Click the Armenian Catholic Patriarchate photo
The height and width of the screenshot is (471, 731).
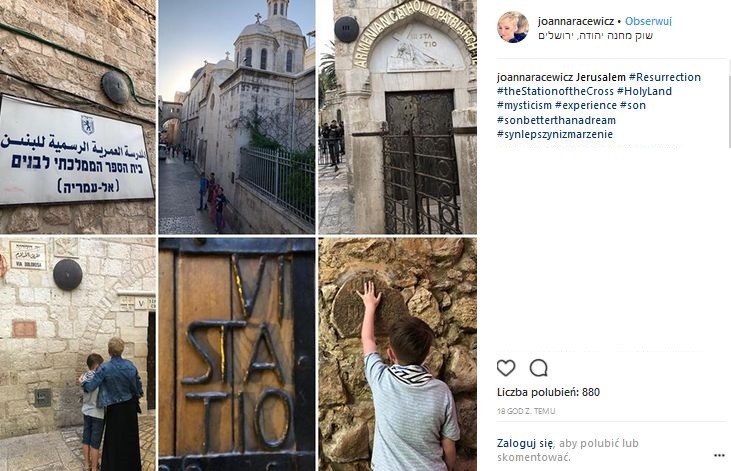(x=398, y=117)
